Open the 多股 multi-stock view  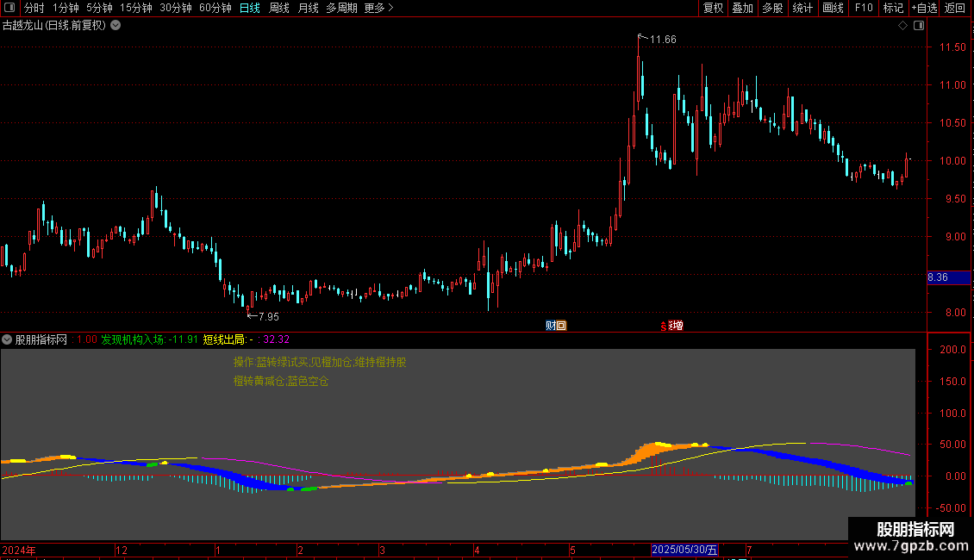pos(772,8)
